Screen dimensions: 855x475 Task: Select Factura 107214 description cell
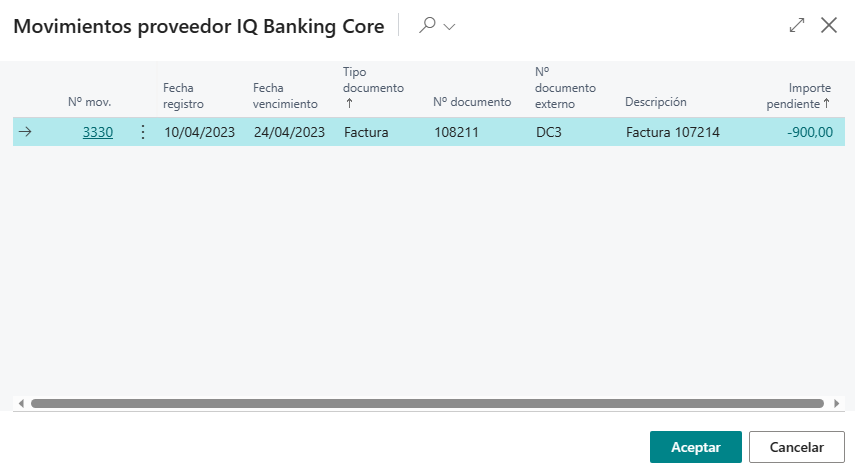pyautogui.click(x=672, y=132)
